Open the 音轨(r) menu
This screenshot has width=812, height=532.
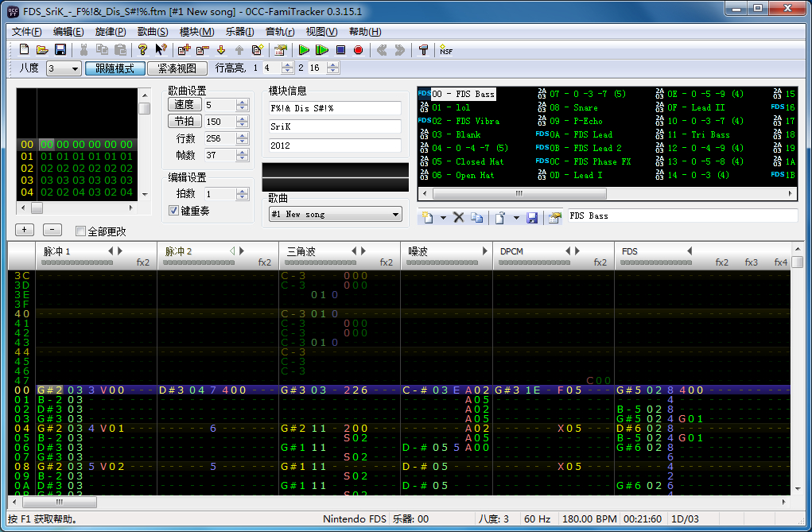[280, 32]
